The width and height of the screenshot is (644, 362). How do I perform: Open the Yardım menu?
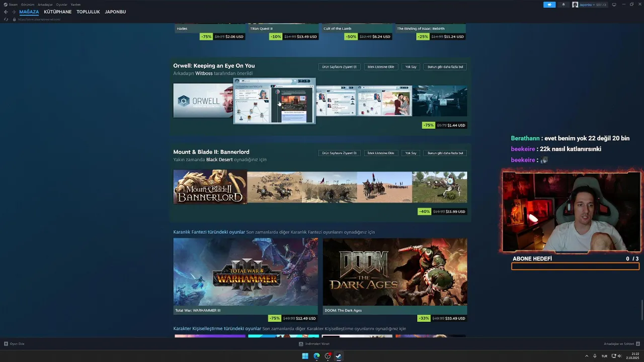(75, 5)
